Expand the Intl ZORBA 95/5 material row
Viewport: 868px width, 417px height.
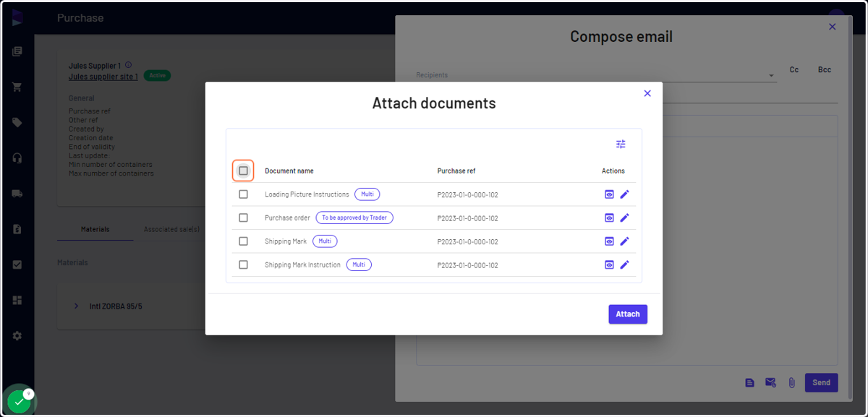point(76,306)
